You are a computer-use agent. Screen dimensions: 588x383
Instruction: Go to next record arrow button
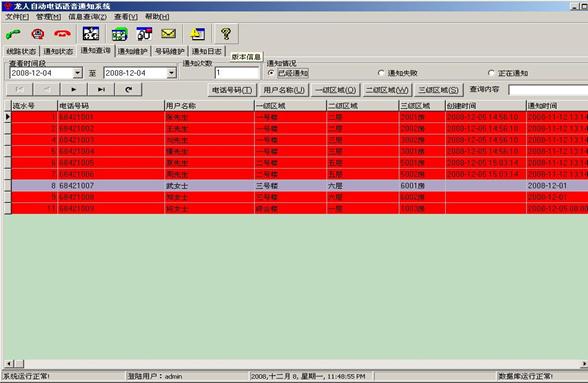pos(74,89)
